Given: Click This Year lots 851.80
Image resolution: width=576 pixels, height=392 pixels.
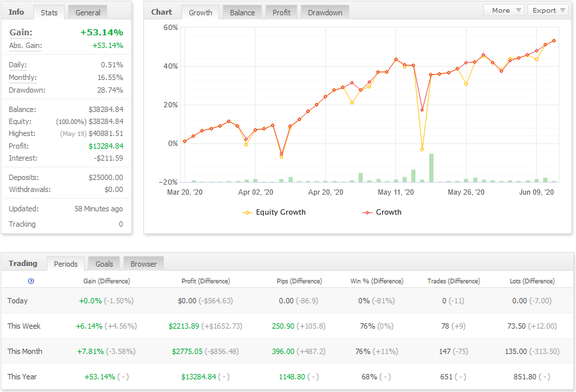Looking at the screenshot, I should (x=525, y=377).
